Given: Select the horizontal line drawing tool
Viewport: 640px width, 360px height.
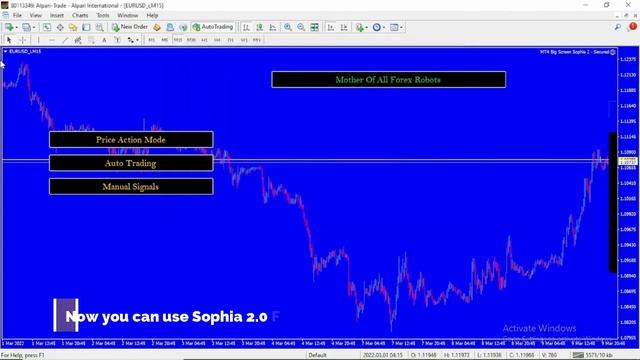Looking at the screenshot, I should 51,40.
